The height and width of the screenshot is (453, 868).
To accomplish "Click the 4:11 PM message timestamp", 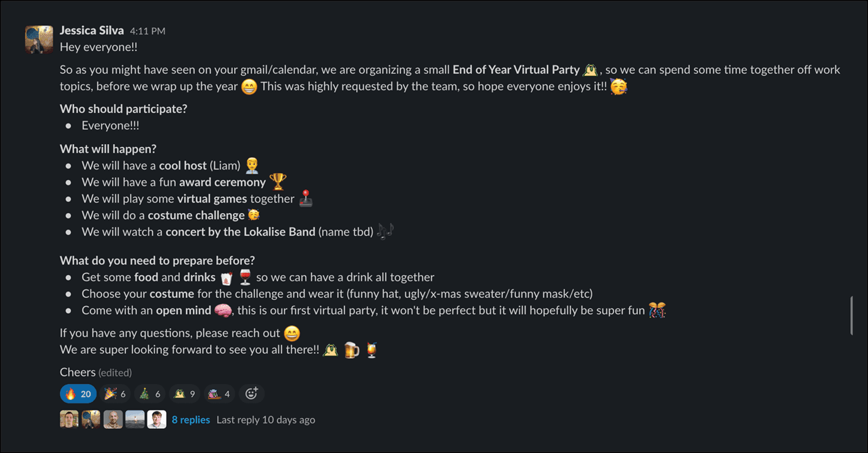I will (x=147, y=31).
